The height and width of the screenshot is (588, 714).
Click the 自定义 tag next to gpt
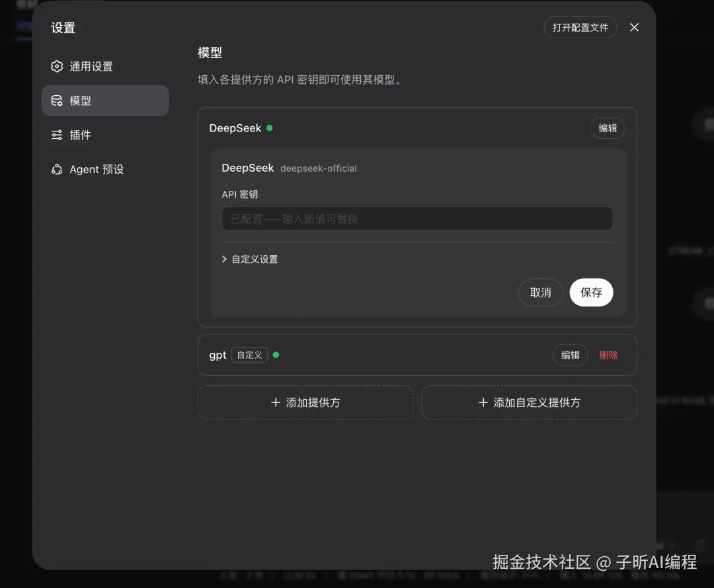(249, 355)
